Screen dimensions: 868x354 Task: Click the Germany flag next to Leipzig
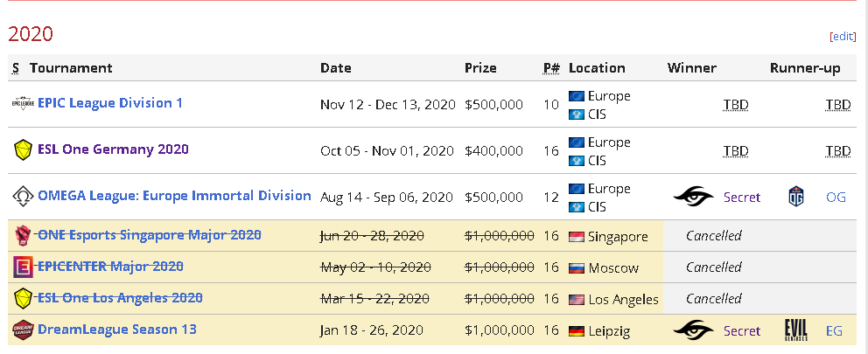click(577, 330)
